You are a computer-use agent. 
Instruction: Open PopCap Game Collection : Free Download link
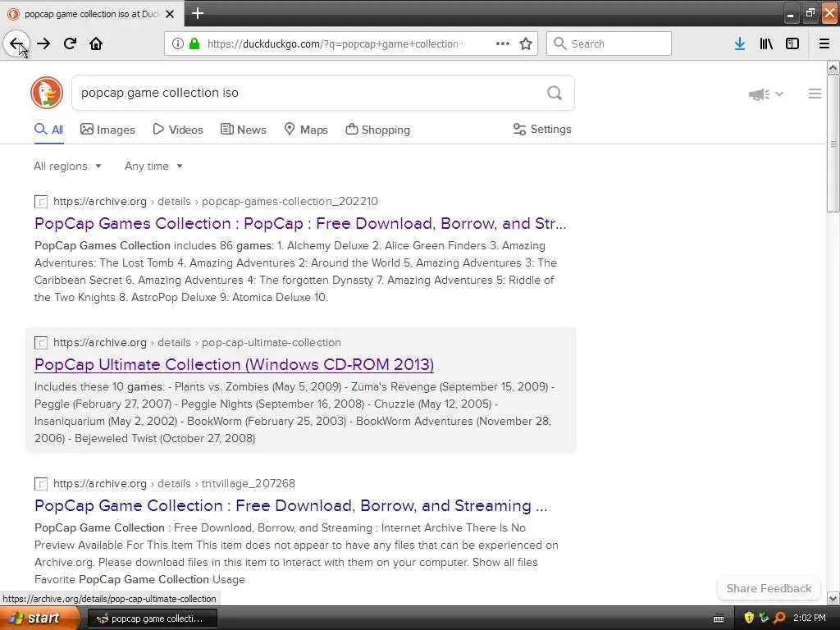pyautogui.click(x=291, y=505)
